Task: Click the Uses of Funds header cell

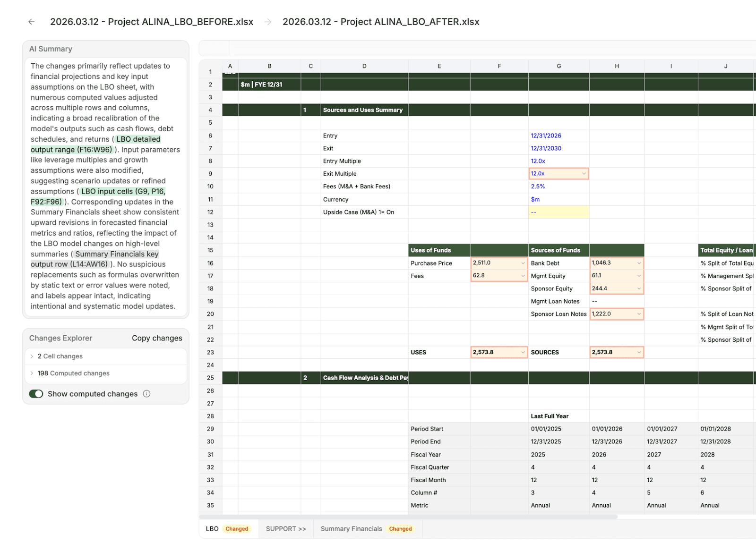Action: tap(439, 250)
